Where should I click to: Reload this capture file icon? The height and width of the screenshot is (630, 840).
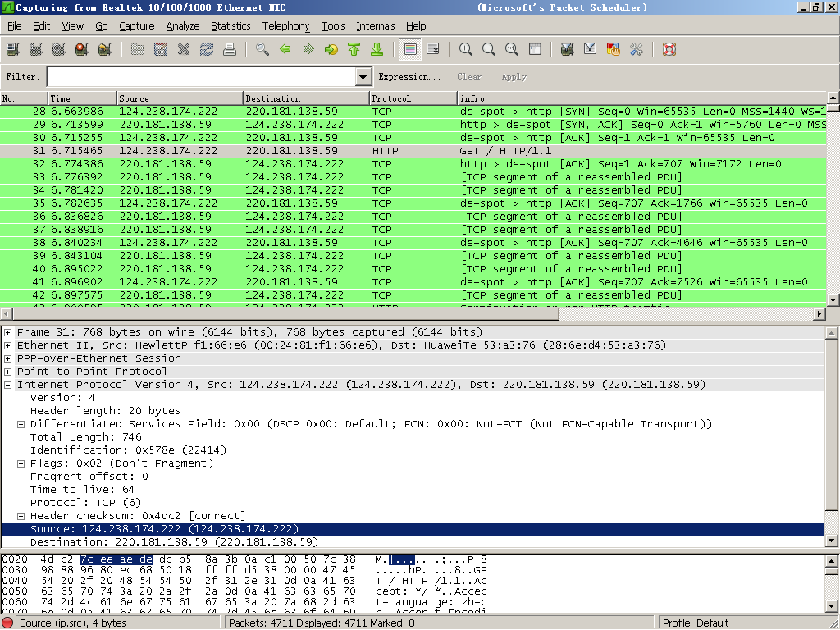tap(207, 49)
